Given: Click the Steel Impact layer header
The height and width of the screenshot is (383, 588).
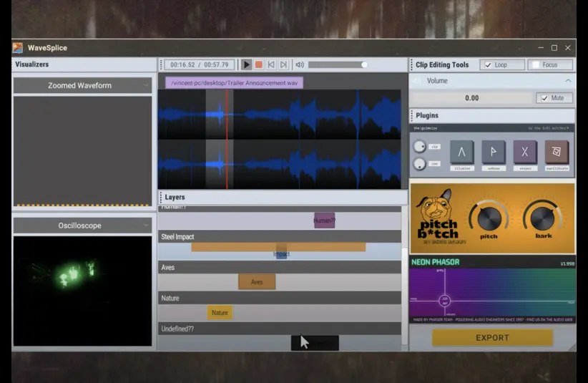Looking at the screenshot, I should point(280,237).
